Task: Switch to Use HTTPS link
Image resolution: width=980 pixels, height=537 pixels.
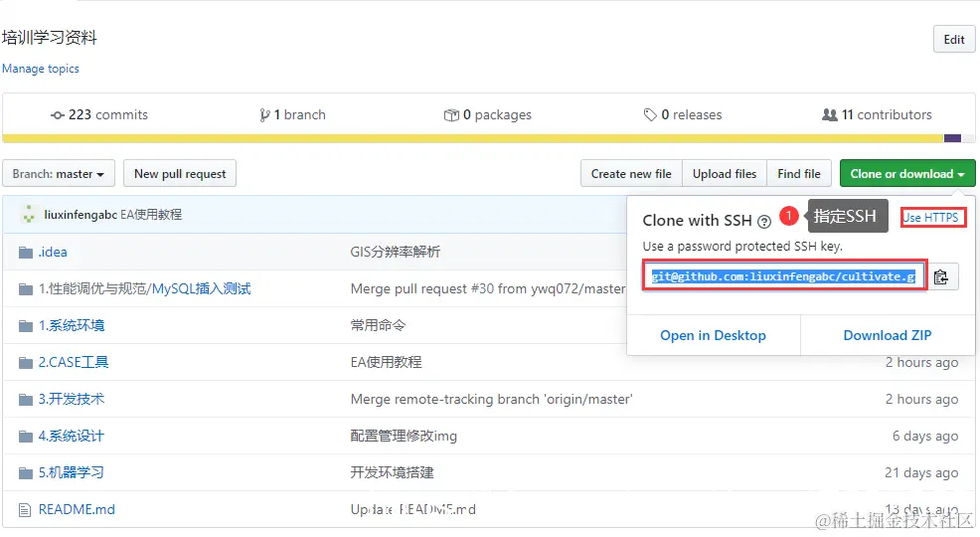Action: 930,218
